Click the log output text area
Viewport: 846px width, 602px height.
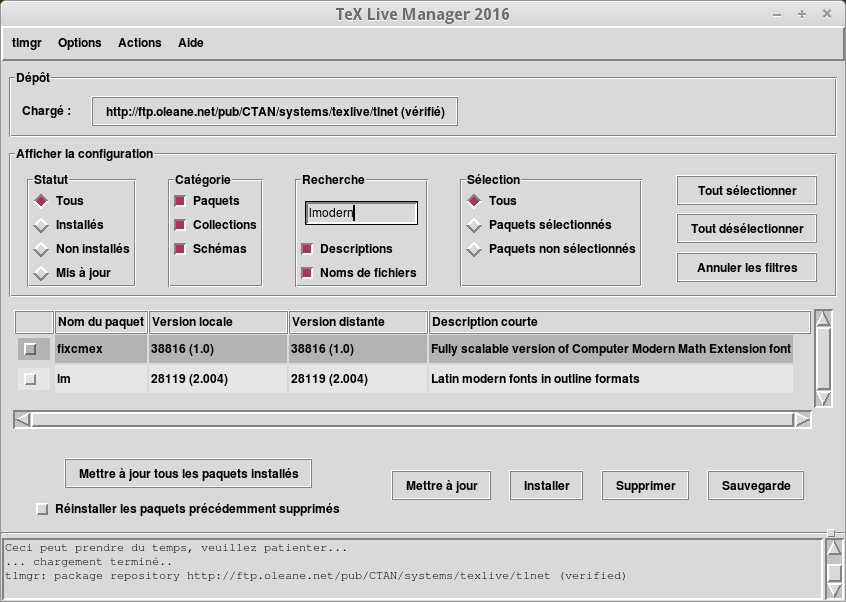click(413, 569)
